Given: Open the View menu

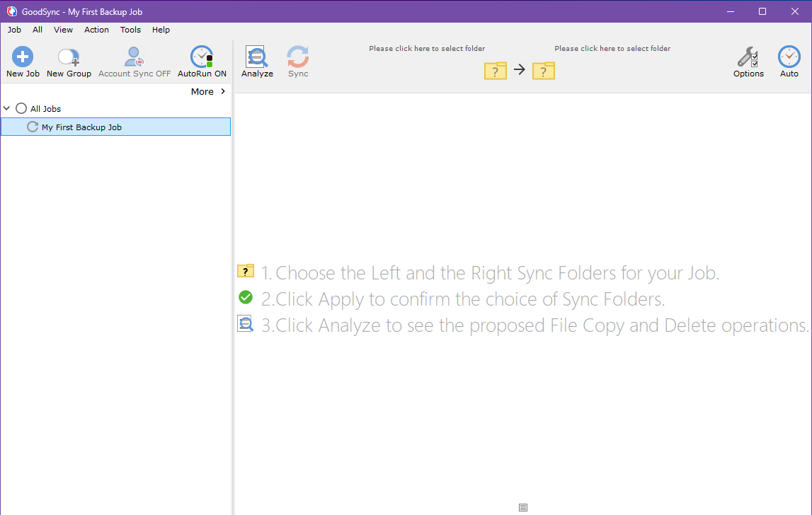Looking at the screenshot, I should [63, 30].
